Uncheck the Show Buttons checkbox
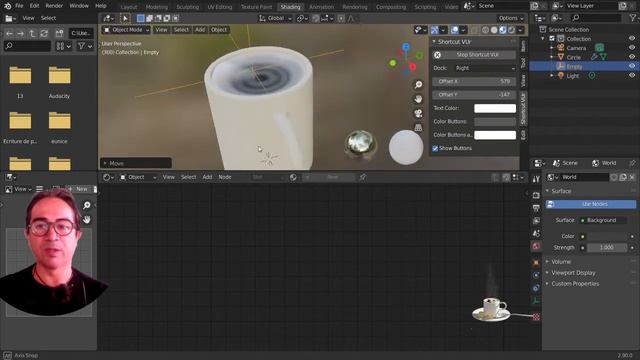This screenshot has height=360, width=640. (435, 148)
